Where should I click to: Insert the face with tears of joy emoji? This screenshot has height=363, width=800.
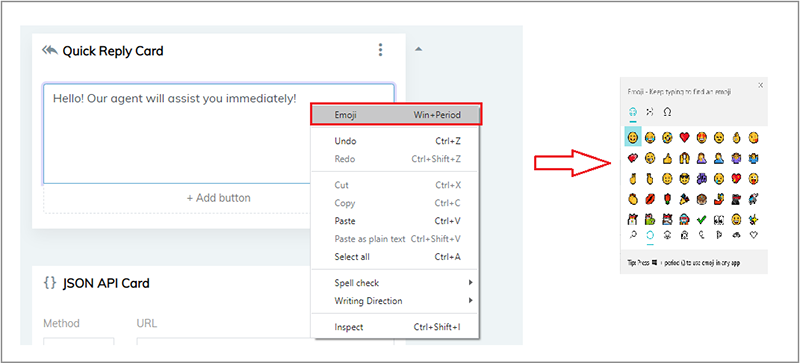[650, 137]
